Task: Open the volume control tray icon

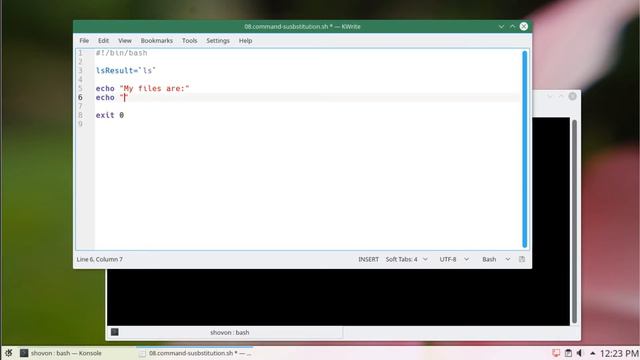Action: pyautogui.click(x=580, y=353)
